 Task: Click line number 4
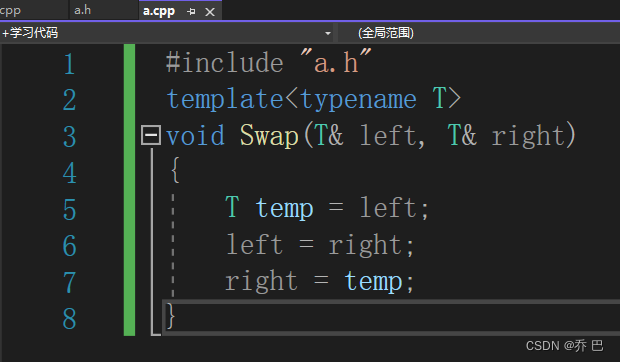coord(69,173)
